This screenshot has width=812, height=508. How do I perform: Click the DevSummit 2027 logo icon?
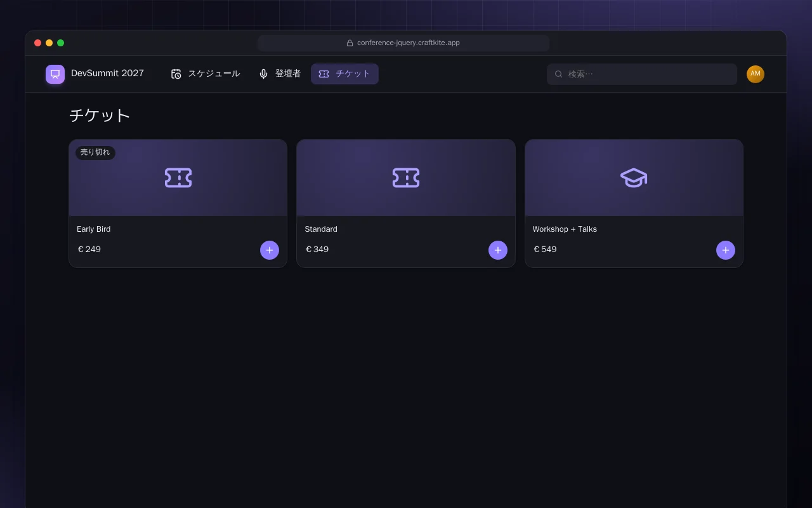click(55, 74)
